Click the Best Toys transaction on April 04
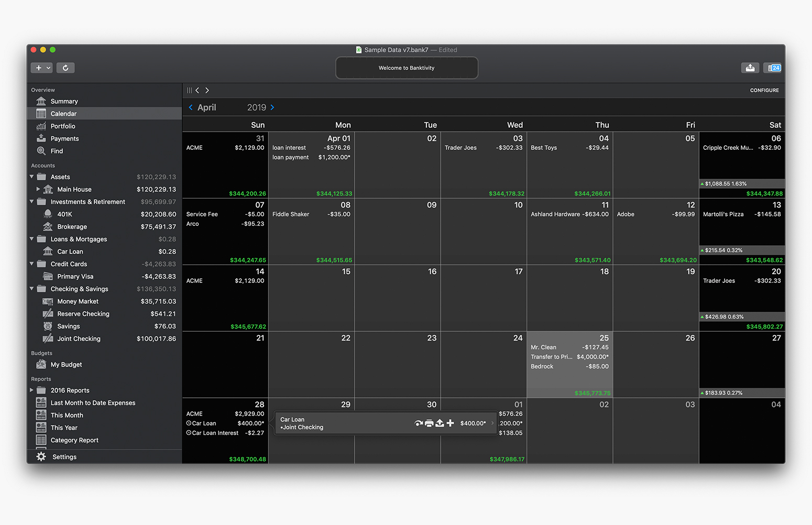 pyautogui.click(x=569, y=148)
